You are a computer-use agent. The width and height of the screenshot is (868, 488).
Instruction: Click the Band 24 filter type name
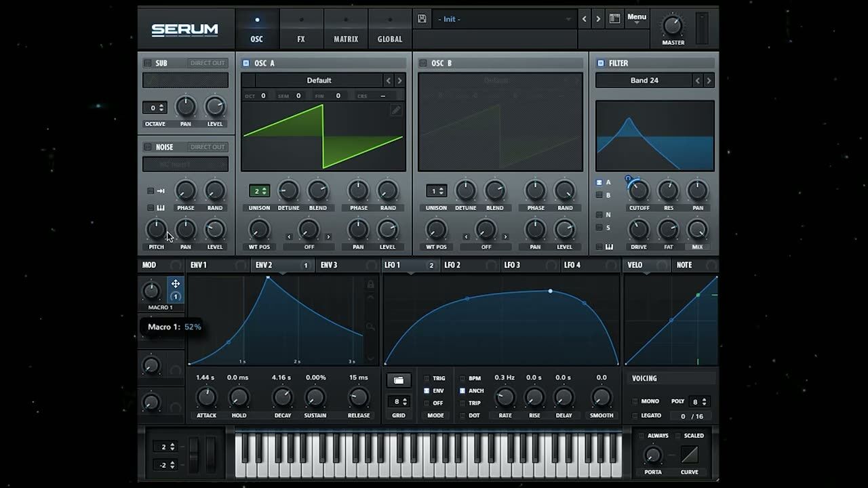click(644, 80)
